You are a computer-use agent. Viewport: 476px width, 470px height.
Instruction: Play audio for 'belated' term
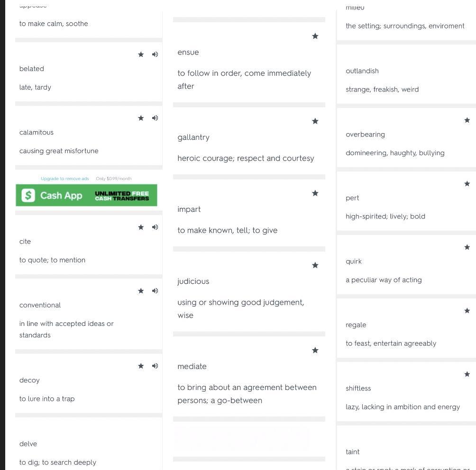tap(155, 54)
